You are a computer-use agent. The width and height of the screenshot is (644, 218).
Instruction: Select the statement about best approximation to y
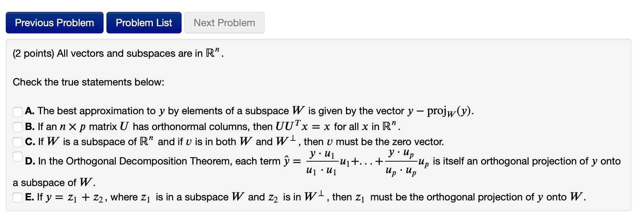pyautogui.click(x=17, y=112)
